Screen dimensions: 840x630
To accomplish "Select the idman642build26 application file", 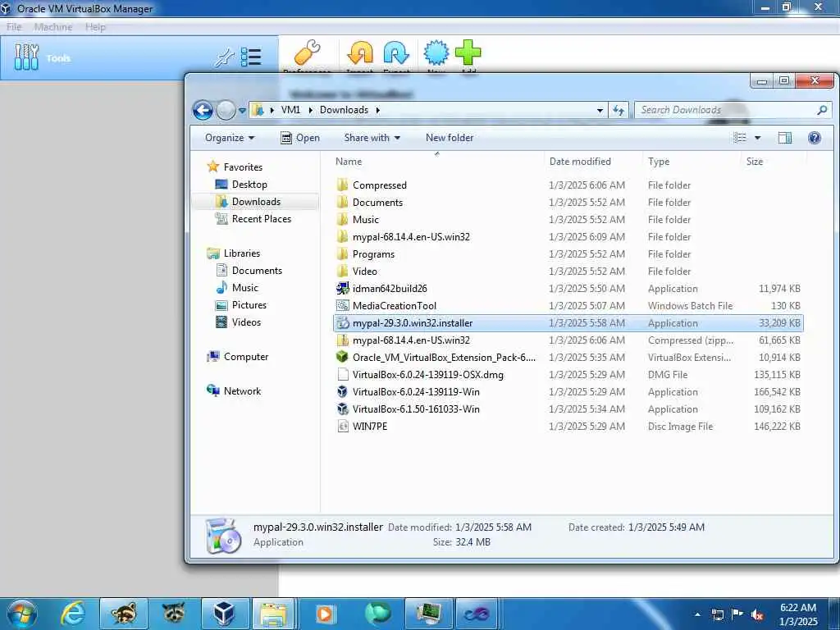I will 568,289.
